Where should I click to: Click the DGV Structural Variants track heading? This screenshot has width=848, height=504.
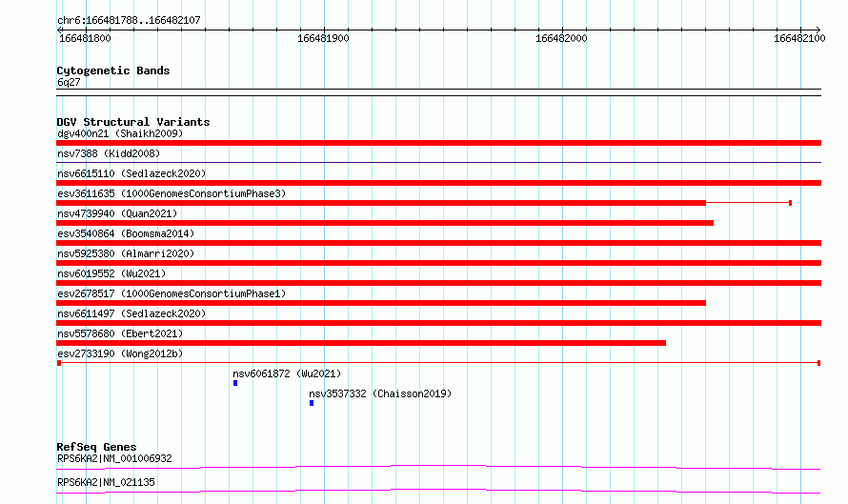133,122
